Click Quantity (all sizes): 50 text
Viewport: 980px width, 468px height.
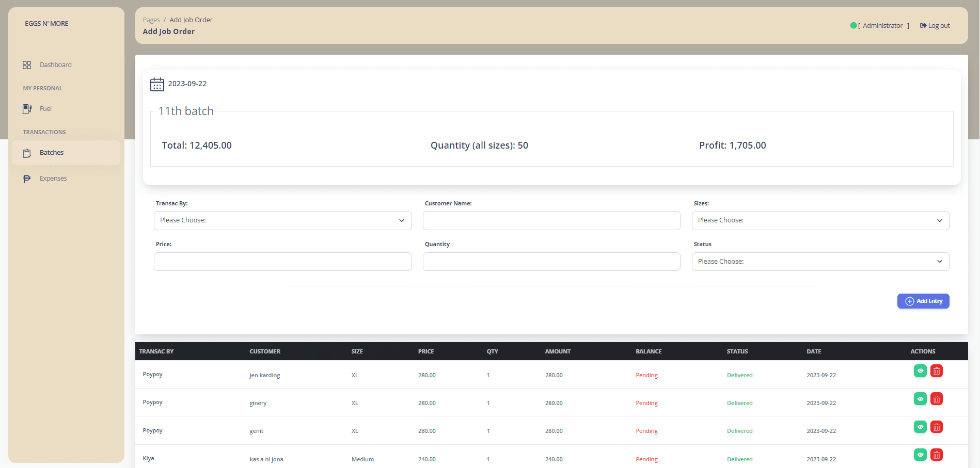[480, 146]
